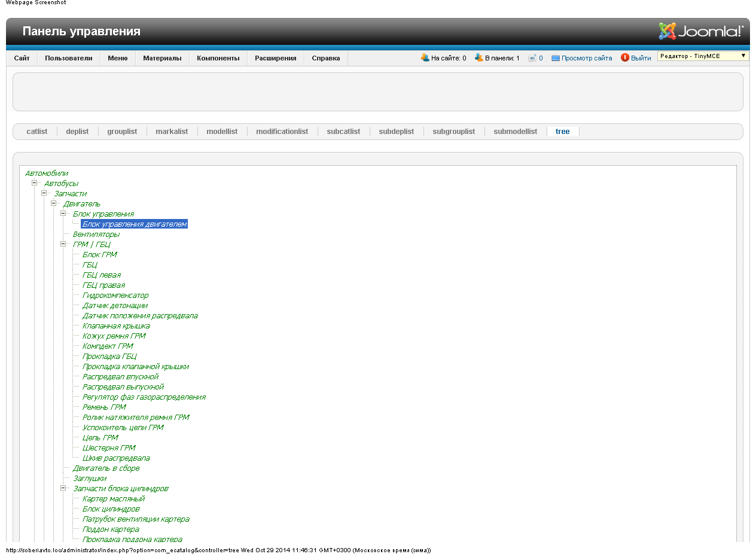Select Датчик положения распредвала item

click(140, 315)
